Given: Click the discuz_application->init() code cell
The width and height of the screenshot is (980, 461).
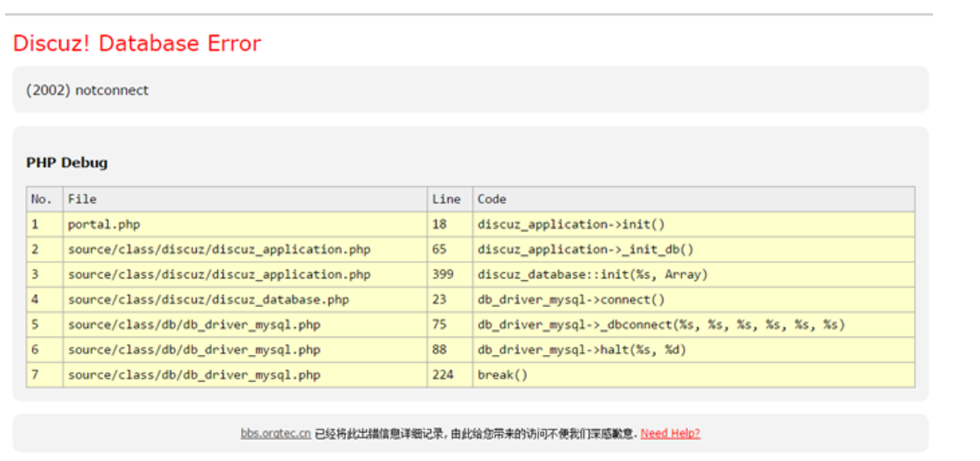Looking at the screenshot, I should [x=570, y=224].
